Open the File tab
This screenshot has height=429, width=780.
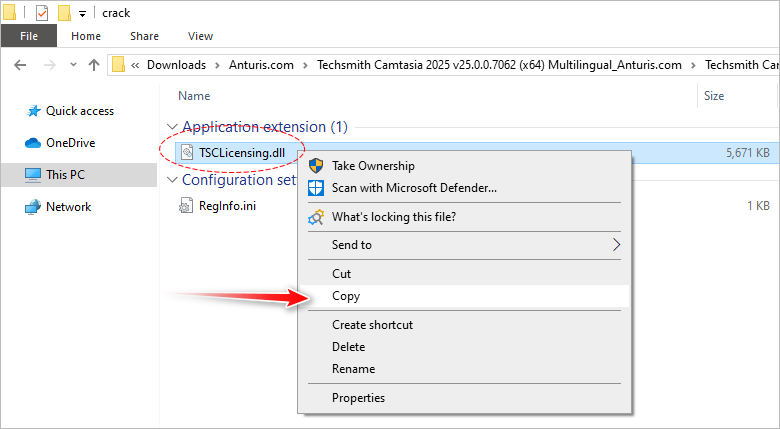pyautogui.click(x=29, y=36)
